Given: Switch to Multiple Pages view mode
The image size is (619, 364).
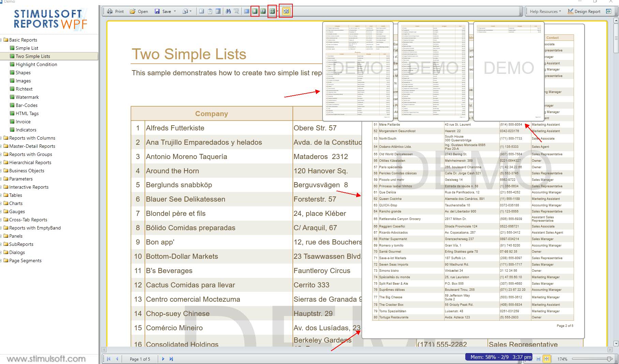Looking at the screenshot, I should pyautogui.click(x=272, y=11).
